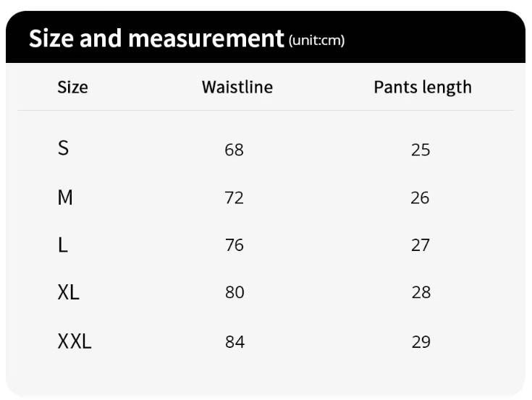Click waistline value 68
The width and height of the screenshot is (532, 400).
235,150
